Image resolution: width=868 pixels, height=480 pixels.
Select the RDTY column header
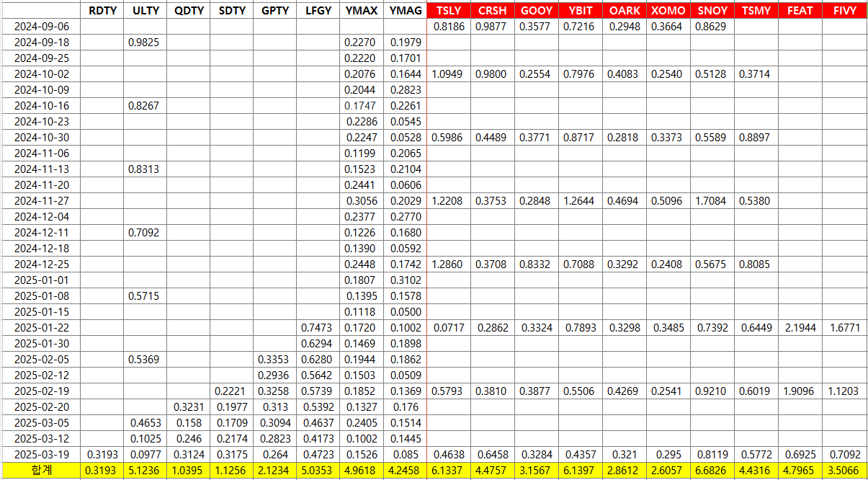tap(102, 11)
